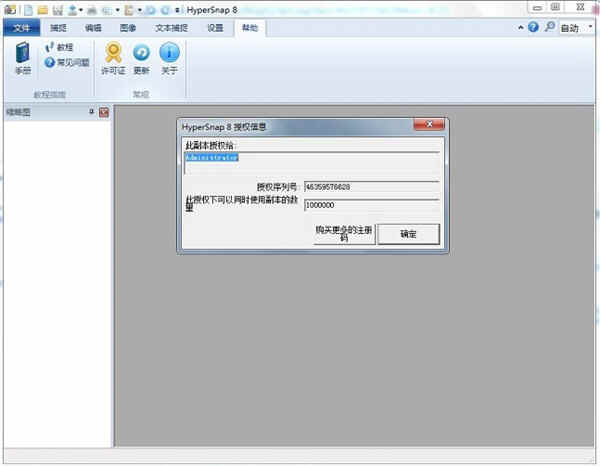The width and height of the screenshot is (600, 466).
Task: Open the 关于 about info icon
Action: (169, 58)
